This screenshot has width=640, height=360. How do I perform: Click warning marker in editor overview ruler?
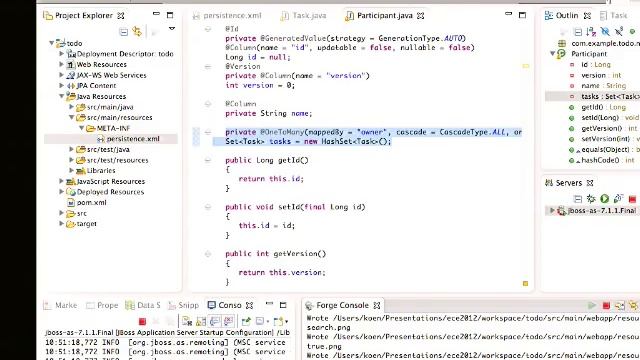[x=526, y=66]
